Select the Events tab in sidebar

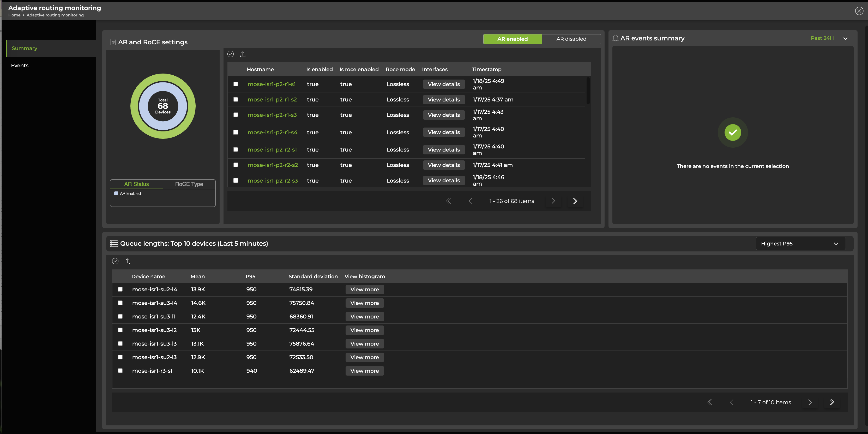[19, 65]
